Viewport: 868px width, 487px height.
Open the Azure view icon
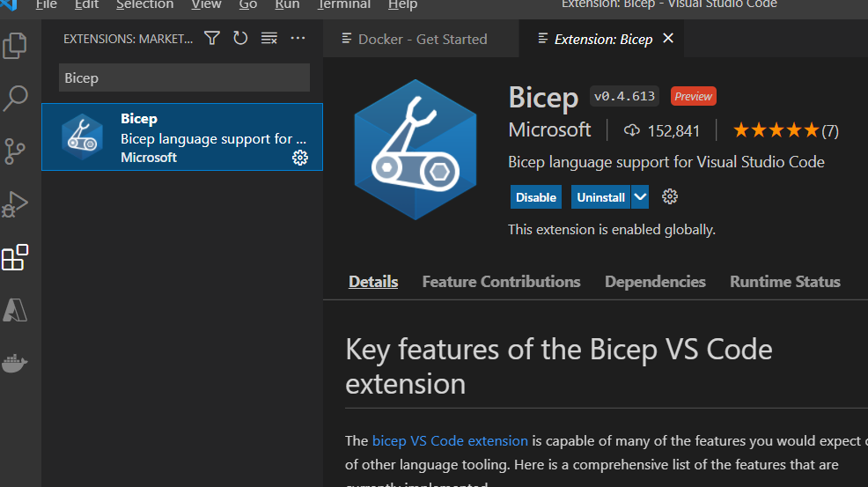click(15, 310)
